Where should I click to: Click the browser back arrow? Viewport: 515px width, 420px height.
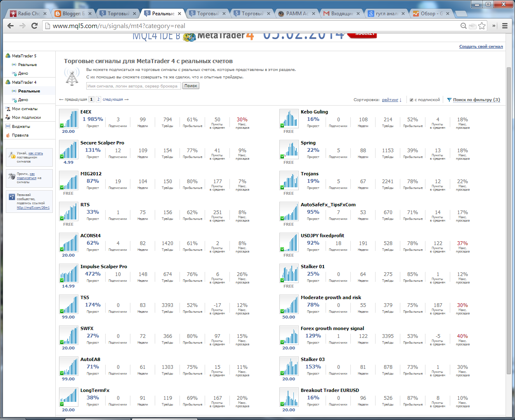[11, 26]
